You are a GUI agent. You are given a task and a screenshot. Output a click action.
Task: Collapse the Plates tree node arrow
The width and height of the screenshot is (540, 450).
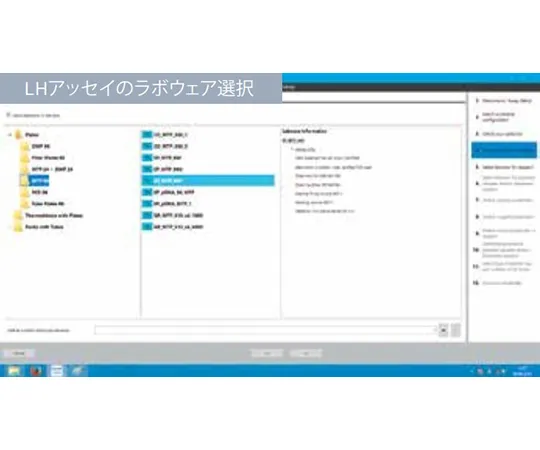click(10, 135)
